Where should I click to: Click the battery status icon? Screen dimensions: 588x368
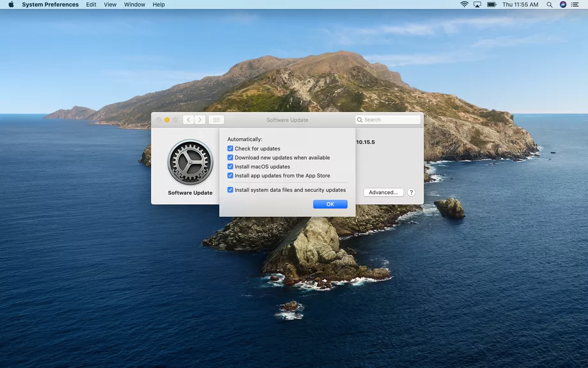(491, 4)
